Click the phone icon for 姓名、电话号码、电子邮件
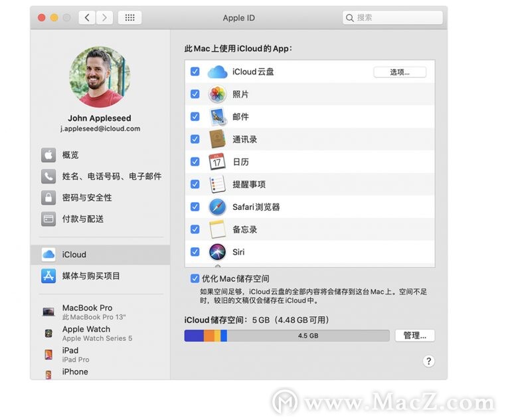The image size is (510, 420). click(48, 177)
